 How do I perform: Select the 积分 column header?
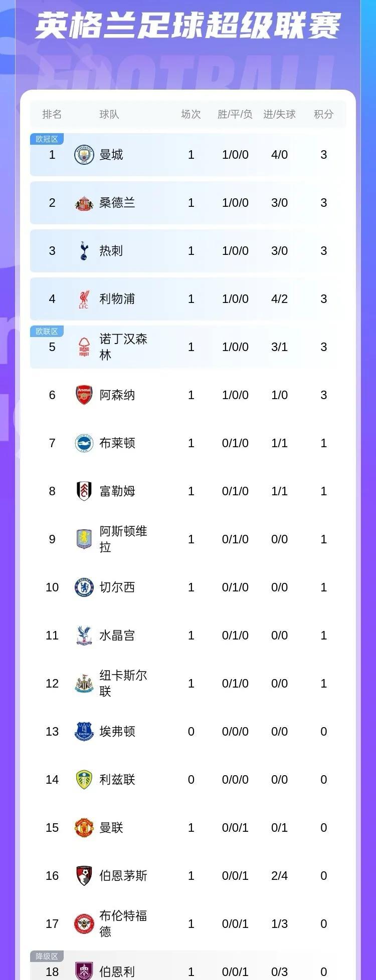[323, 114]
